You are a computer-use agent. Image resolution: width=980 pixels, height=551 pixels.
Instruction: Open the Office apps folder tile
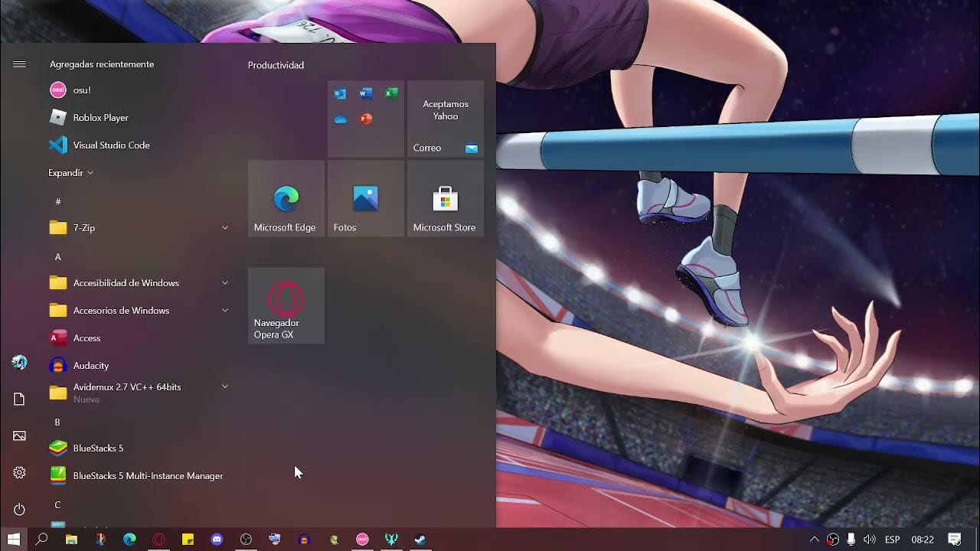coord(366,119)
